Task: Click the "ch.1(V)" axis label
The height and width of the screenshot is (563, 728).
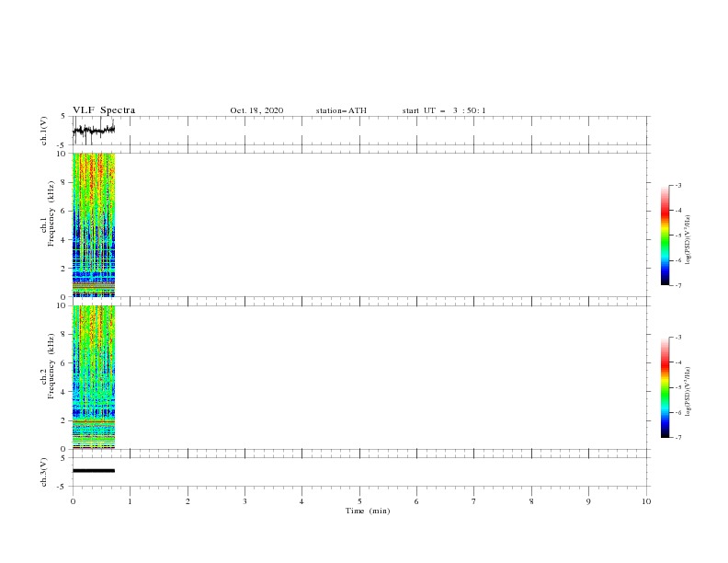Action: click(x=44, y=131)
